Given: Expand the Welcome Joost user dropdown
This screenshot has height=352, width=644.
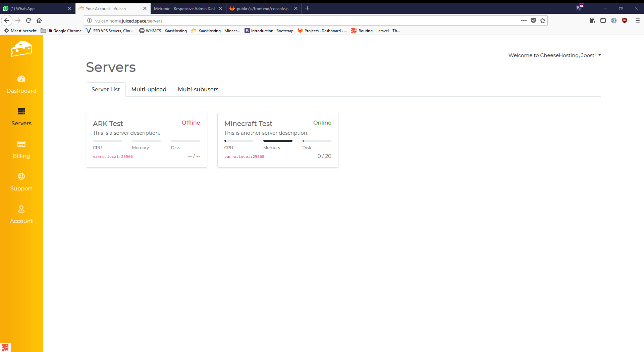Looking at the screenshot, I should (x=554, y=55).
